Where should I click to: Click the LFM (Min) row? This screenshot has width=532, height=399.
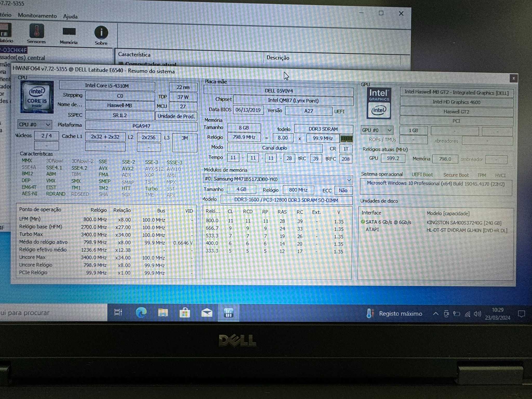pos(106,220)
